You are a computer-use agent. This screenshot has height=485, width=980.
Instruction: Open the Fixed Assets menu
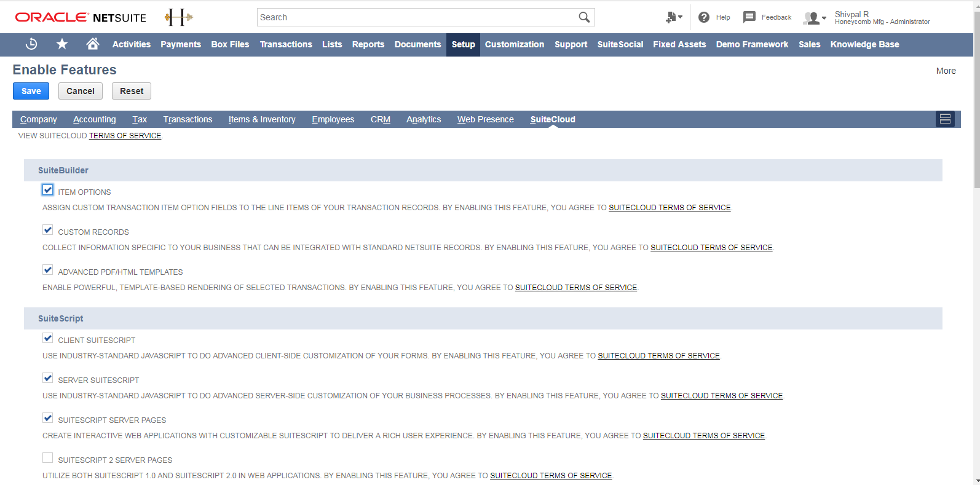[679, 44]
